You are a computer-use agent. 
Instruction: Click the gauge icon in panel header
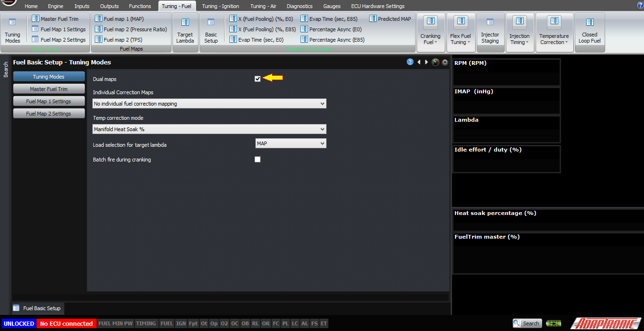[435, 62]
